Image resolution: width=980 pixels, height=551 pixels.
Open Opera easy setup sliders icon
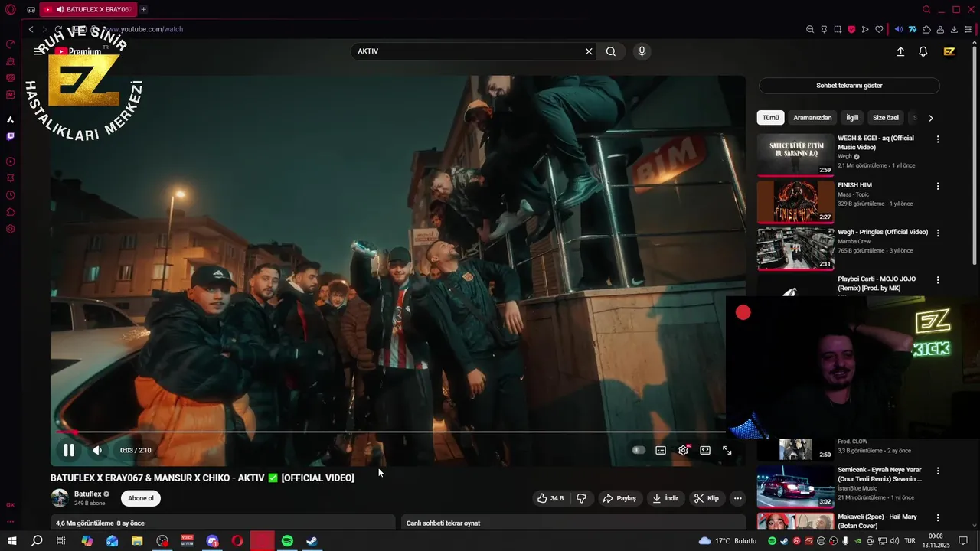point(968,29)
